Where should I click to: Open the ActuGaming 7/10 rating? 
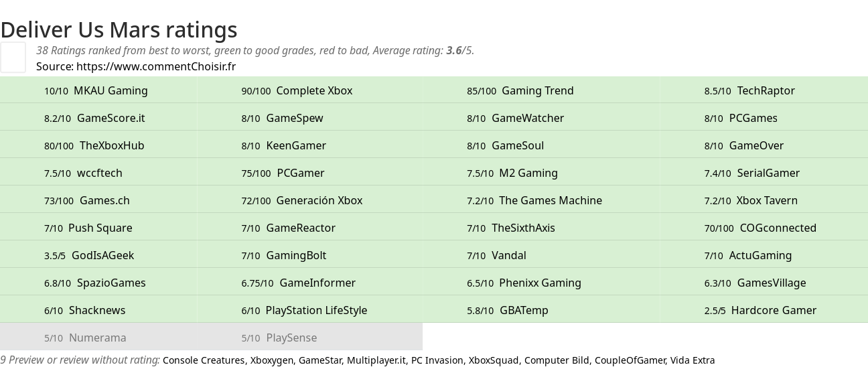748,255
